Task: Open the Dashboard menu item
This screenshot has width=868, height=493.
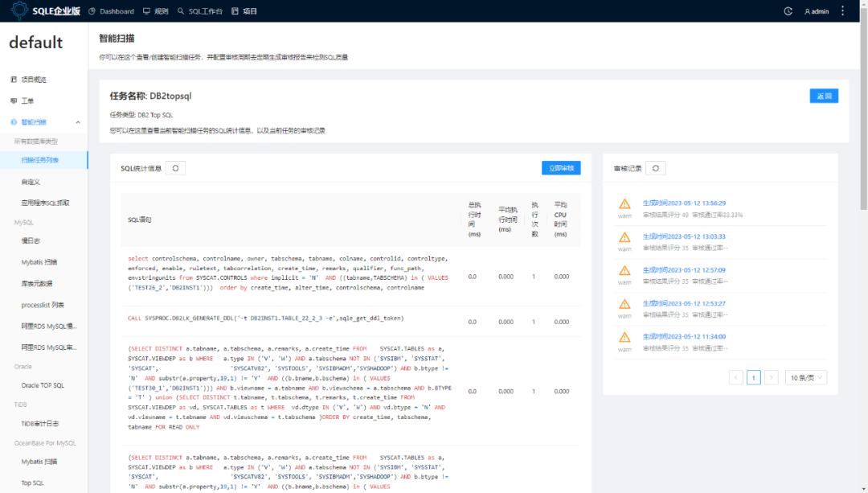Action: pos(111,11)
